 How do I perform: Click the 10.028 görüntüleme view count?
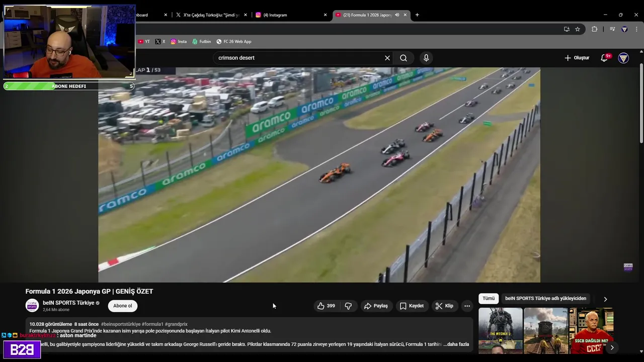(x=50, y=324)
